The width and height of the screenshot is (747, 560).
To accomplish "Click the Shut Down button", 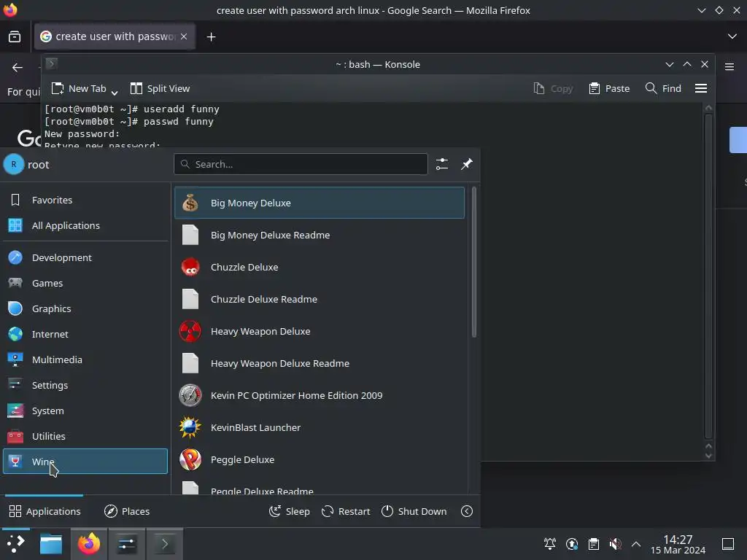I will (x=414, y=511).
